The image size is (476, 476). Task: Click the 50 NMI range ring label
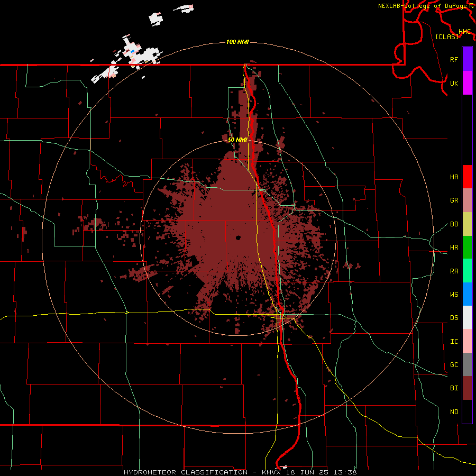click(237, 140)
